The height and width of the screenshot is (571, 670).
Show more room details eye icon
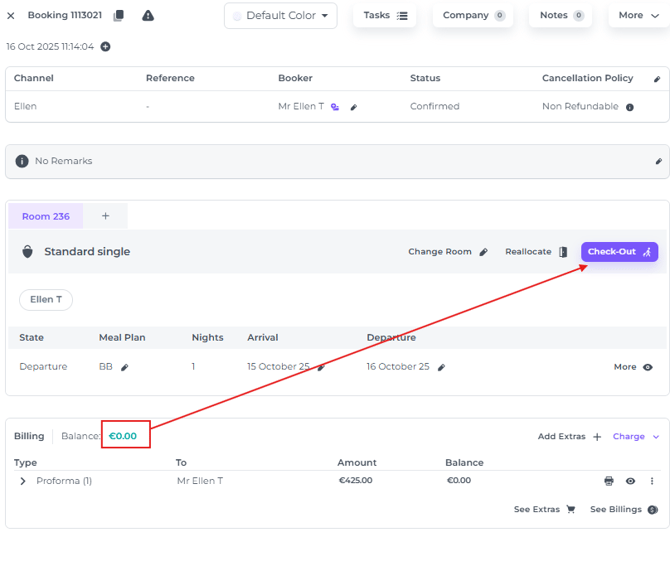[x=648, y=367]
